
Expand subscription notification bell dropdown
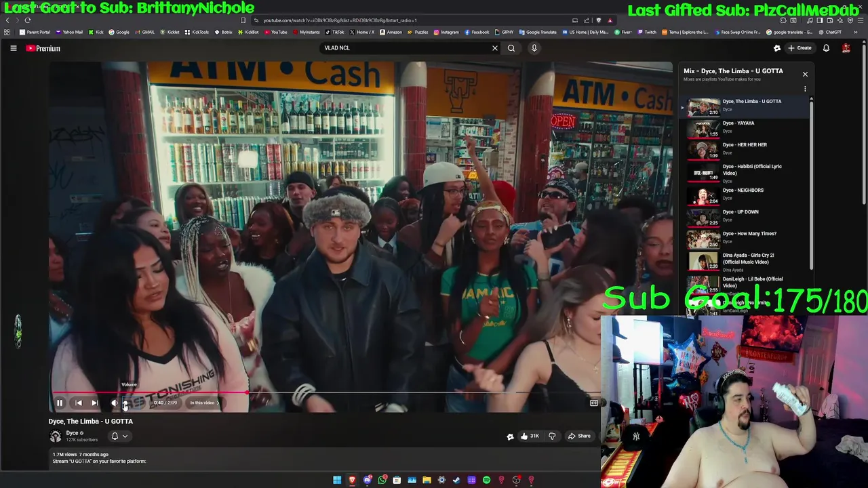119,436
